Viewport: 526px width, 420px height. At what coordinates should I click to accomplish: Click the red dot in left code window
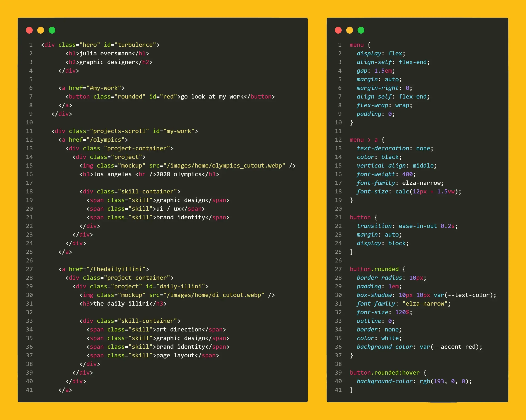pos(29,30)
